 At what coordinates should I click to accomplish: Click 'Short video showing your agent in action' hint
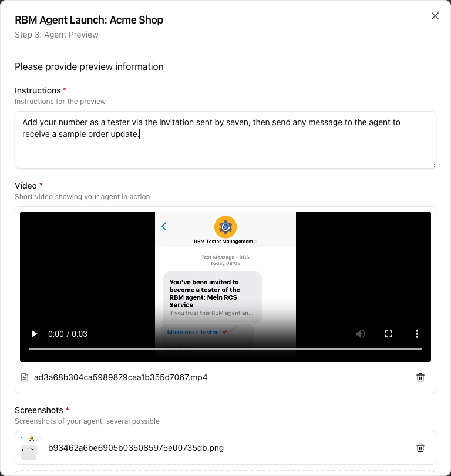pos(82,197)
